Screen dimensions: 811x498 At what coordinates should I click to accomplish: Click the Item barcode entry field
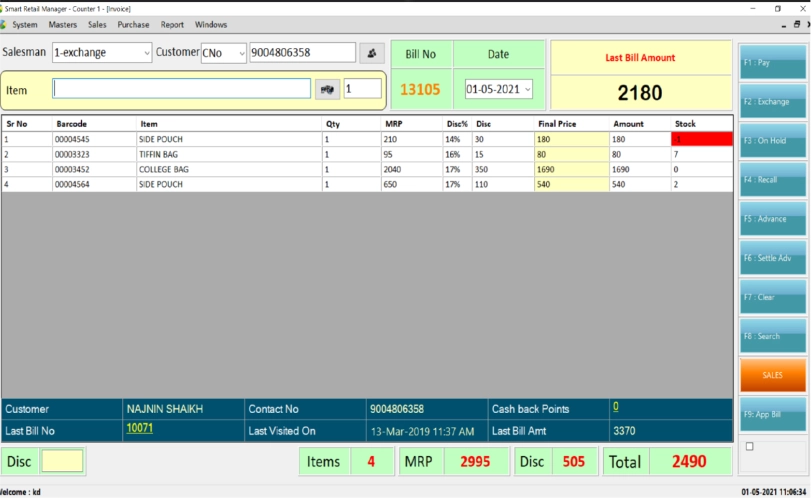[182, 89]
